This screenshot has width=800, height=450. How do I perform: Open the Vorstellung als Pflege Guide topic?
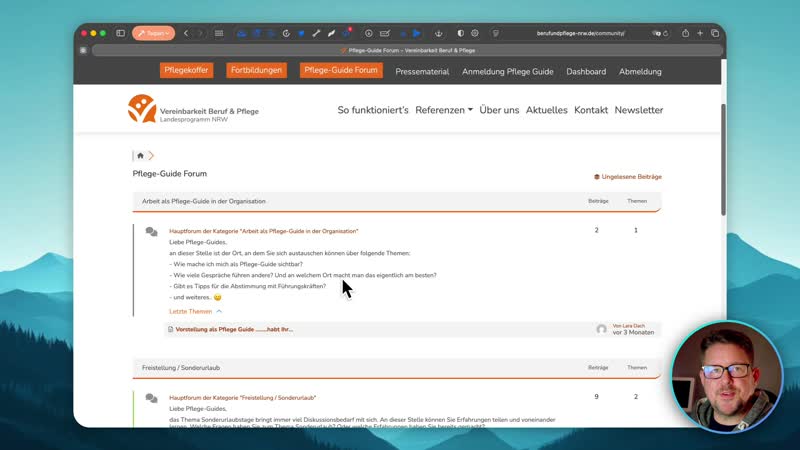coord(234,329)
